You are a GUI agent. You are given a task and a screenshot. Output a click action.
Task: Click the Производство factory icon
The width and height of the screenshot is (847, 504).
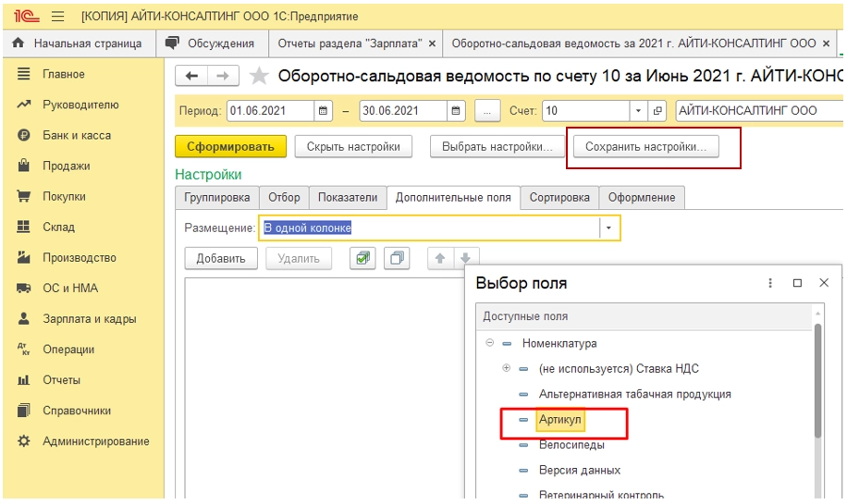pos(23,258)
